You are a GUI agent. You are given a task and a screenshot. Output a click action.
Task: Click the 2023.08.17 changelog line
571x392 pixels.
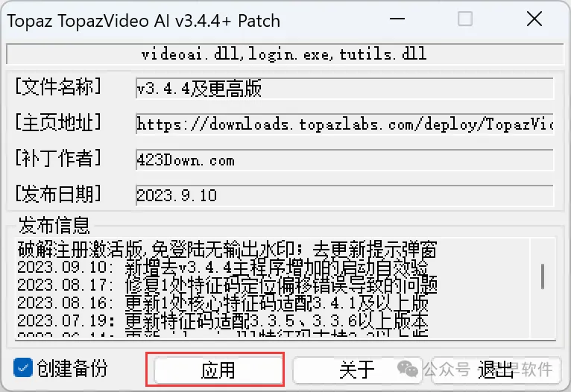pyautogui.click(x=227, y=285)
